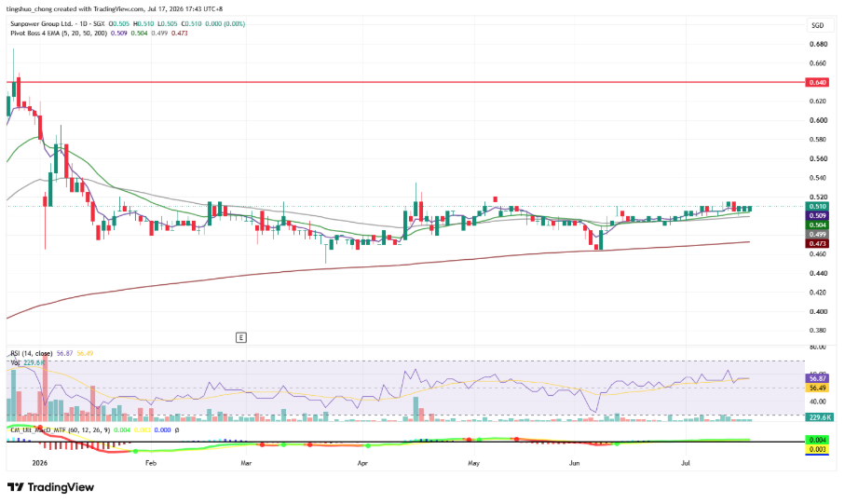Click the green 0.504 EMA price label

[x=817, y=225]
